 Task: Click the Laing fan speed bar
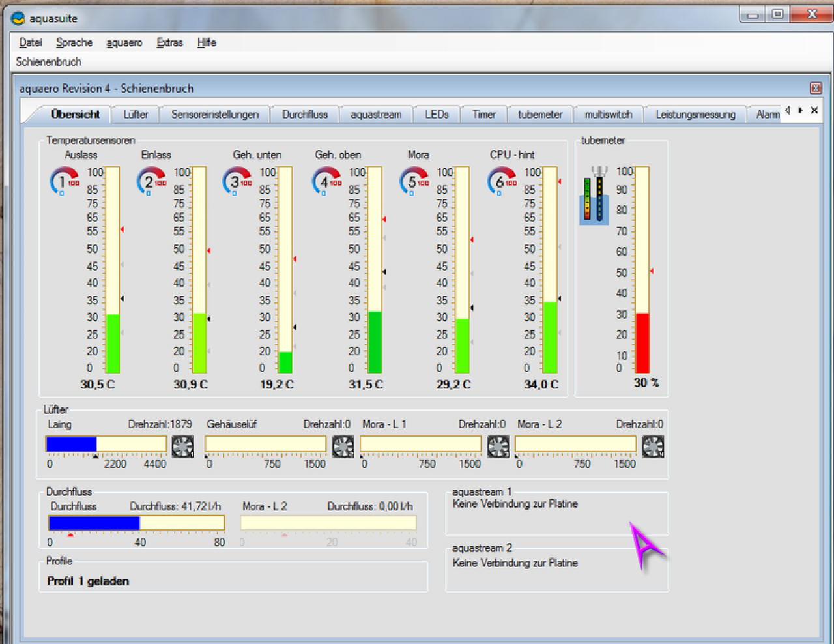coord(106,445)
